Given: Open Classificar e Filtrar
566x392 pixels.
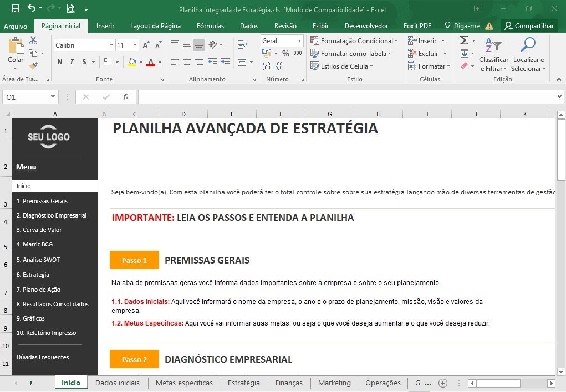Looking at the screenshot, I should (x=493, y=54).
